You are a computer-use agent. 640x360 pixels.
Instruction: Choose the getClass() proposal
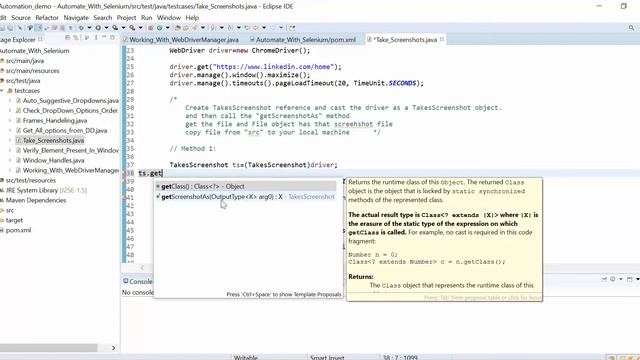[x=246, y=186]
